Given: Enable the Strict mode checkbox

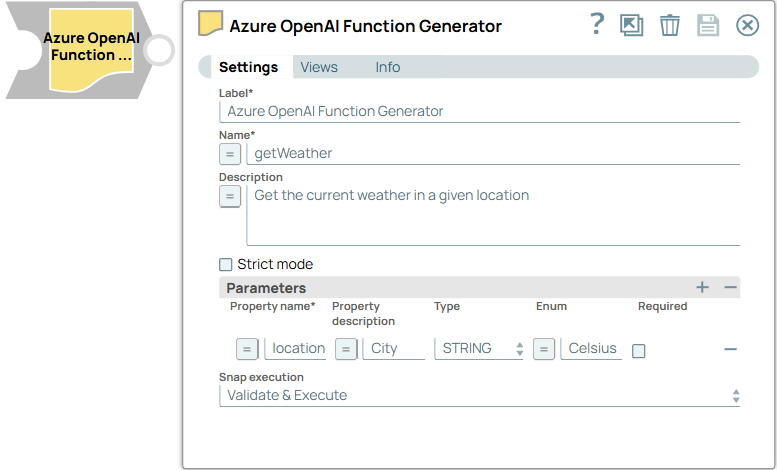Looking at the screenshot, I should coord(225,265).
